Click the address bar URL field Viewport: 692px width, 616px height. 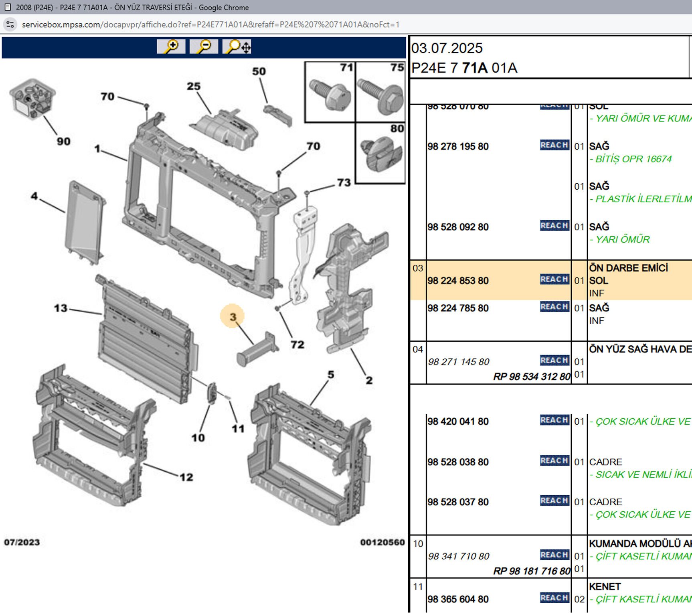tap(210, 24)
